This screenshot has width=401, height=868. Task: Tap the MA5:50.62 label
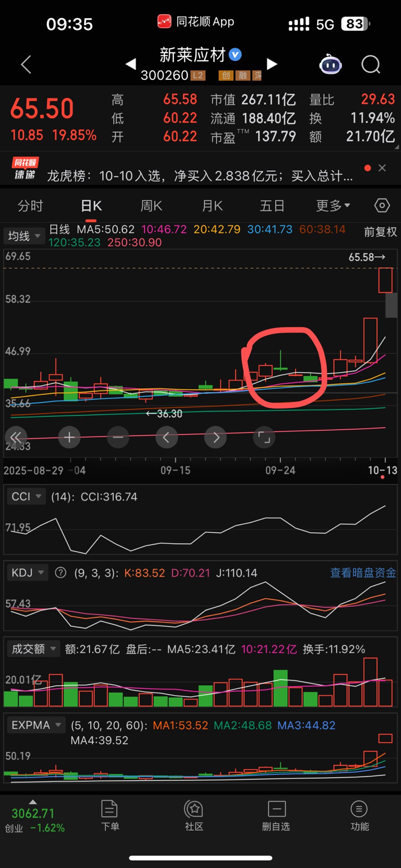pos(106,229)
